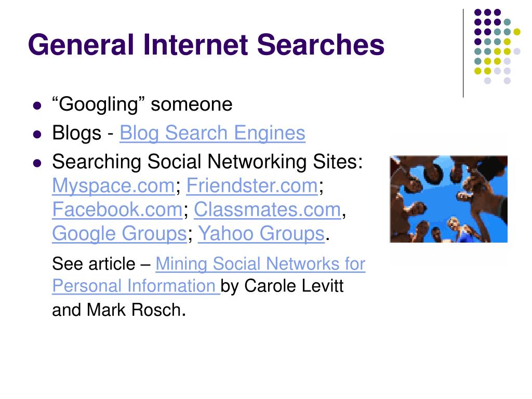Screen dimensions: 532x399
Task: Follow the Friendster.com hyperlink
Action: tap(252, 185)
